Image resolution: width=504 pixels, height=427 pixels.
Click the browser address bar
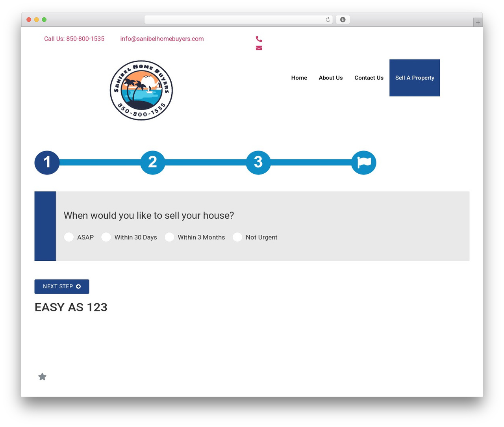(239, 20)
